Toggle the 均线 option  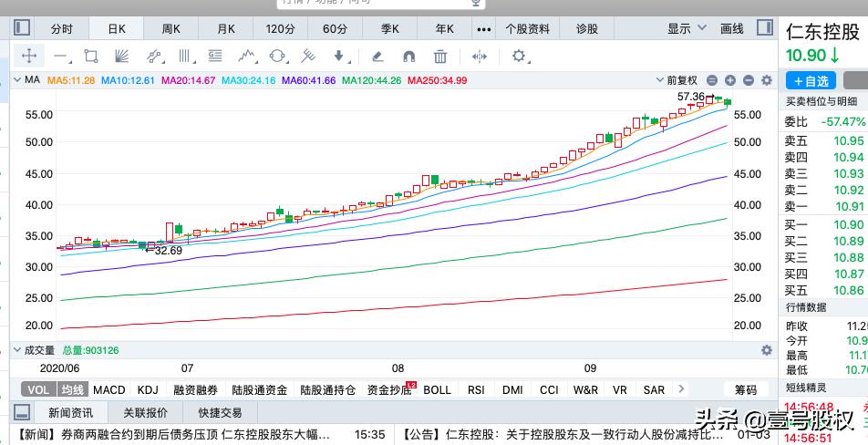pyautogui.click(x=73, y=389)
